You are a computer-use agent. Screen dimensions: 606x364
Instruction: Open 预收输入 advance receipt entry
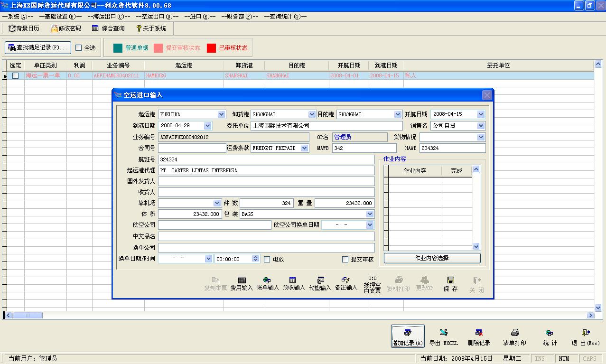click(294, 284)
